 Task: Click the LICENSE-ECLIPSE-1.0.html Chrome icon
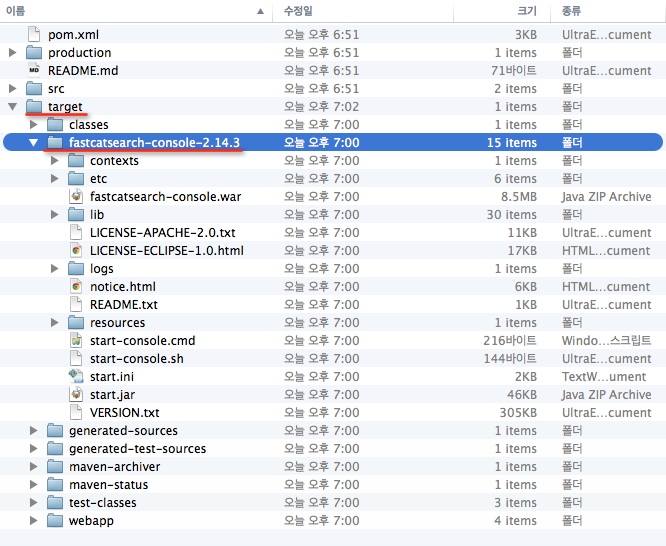tap(76, 250)
